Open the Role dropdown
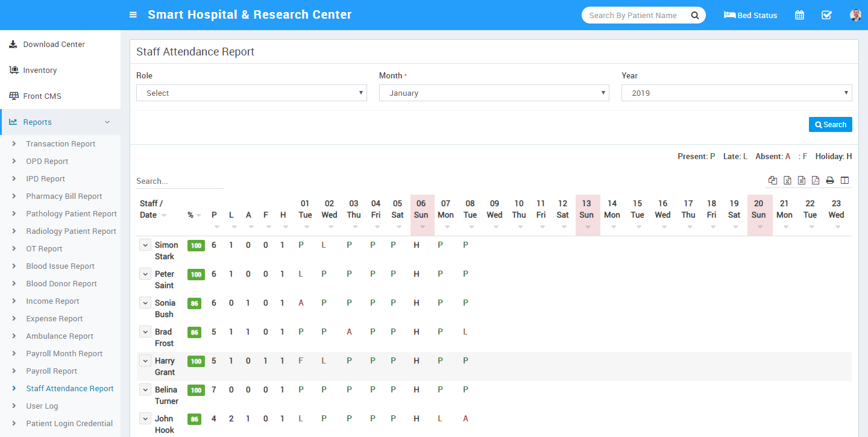This screenshot has width=868, height=437. (251, 93)
